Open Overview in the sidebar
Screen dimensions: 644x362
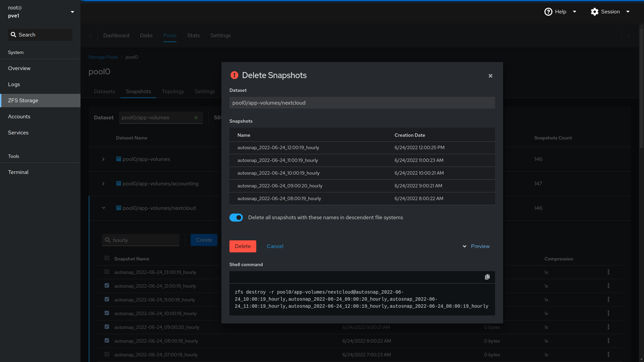[40, 68]
